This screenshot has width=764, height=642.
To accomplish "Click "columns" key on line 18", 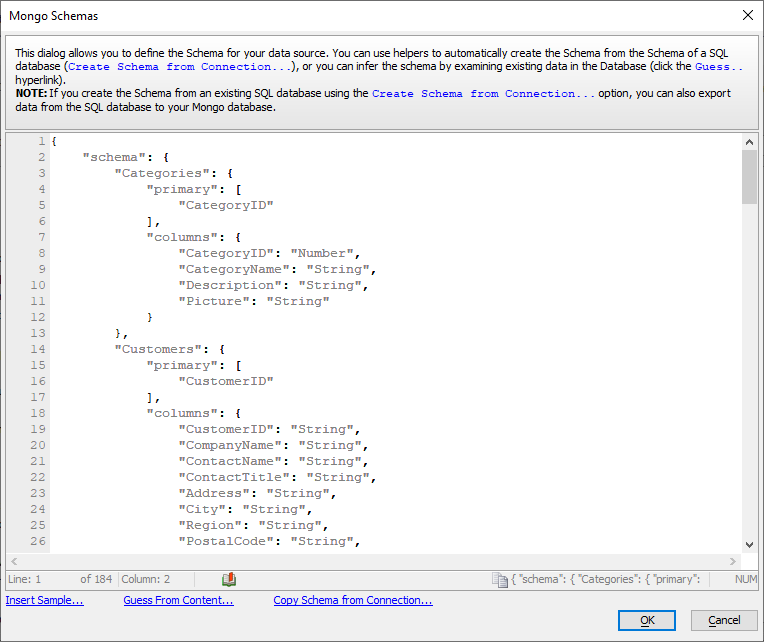I will pyautogui.click(x=182, y=413).
